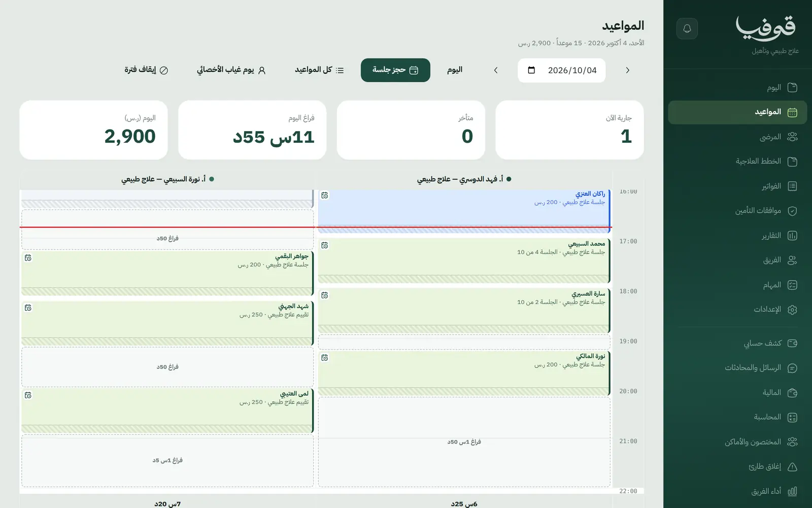812x508 pixels.
Task: Open راكان العنزي appointment block
Action: [x=464, y=211]
